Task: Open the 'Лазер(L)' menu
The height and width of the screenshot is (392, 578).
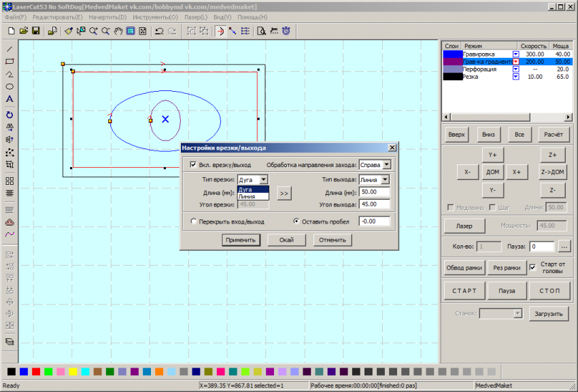Action: pyautogui.click(x=195, y=17)
